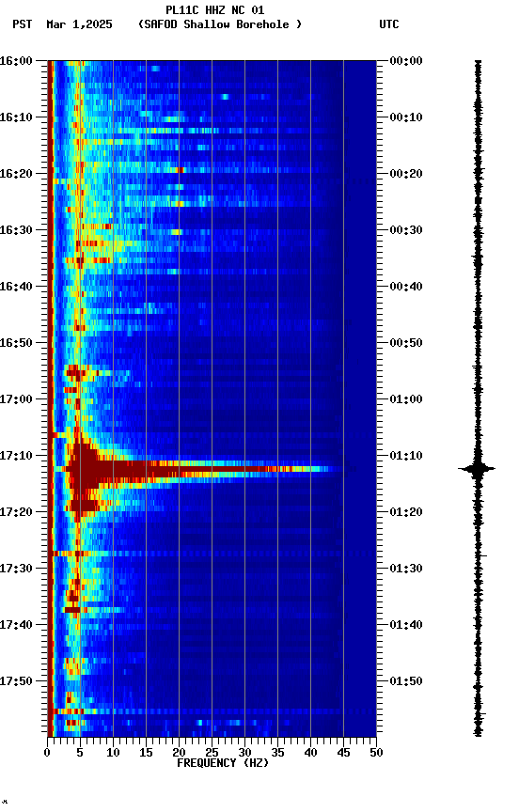Screen dimensions: 519x812
Task: Click the 00:30 UTC time label
Action: (406, 230)
